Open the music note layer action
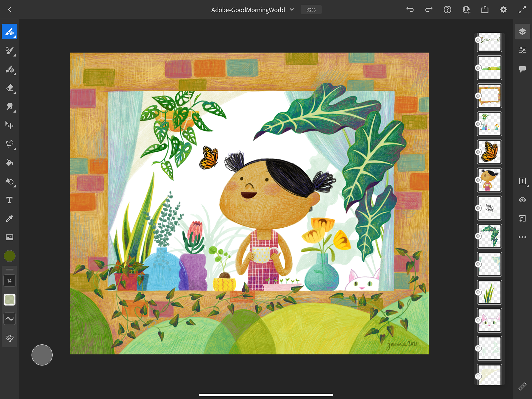532x399 pixels. tap(522, 218)
